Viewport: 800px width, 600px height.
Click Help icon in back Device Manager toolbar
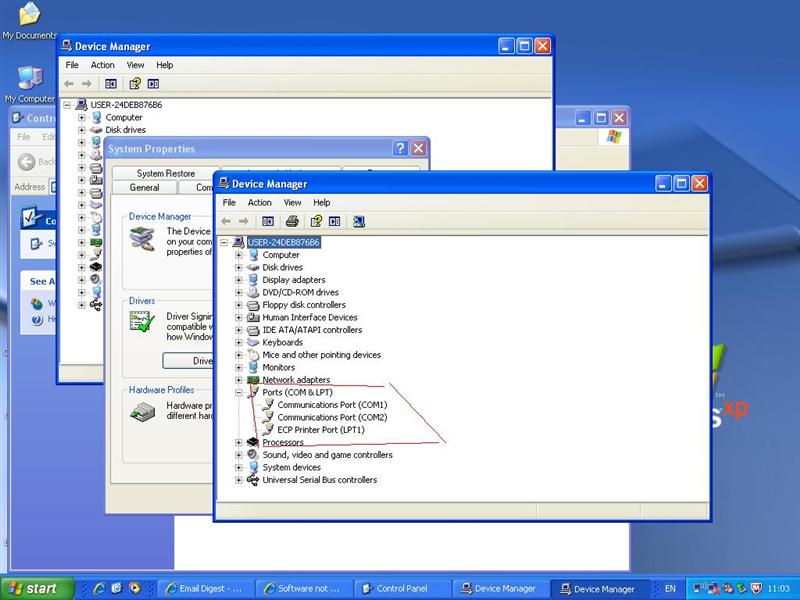[x=135, y=84]
